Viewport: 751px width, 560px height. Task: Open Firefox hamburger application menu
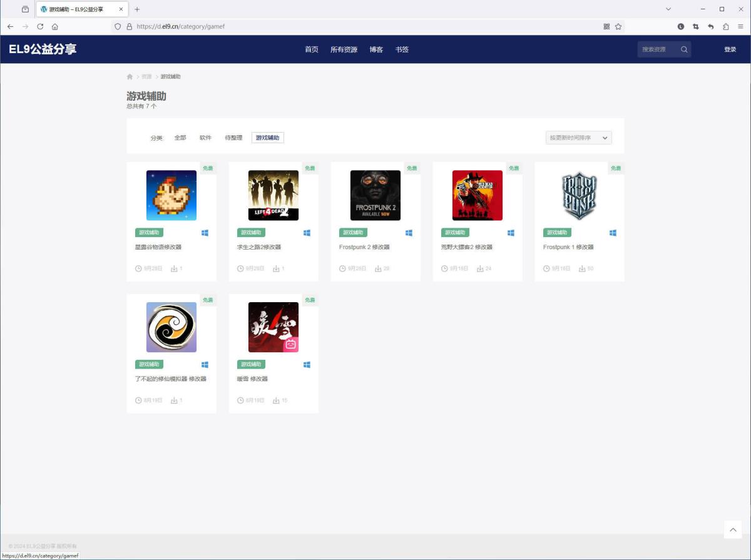741,27
